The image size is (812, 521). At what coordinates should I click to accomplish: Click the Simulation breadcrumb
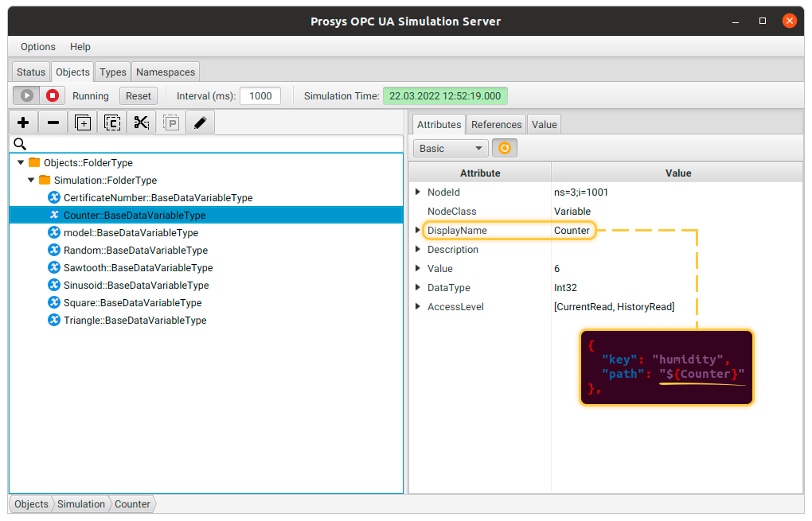coord(80,504)
